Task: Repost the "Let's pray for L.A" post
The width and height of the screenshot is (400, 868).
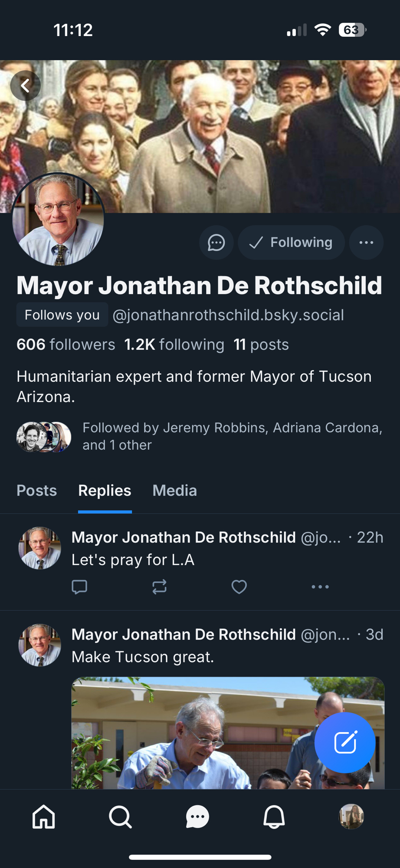Action: click(159, 587)
